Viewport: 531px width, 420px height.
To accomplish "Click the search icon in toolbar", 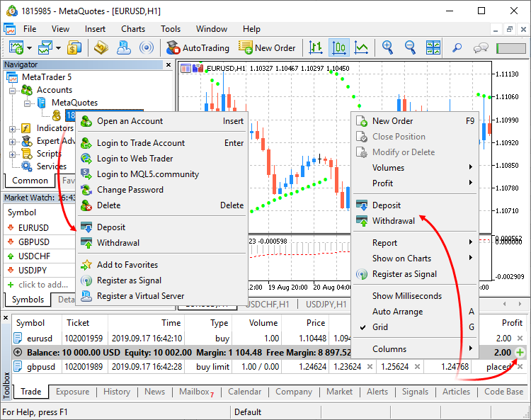I will 457,48.
